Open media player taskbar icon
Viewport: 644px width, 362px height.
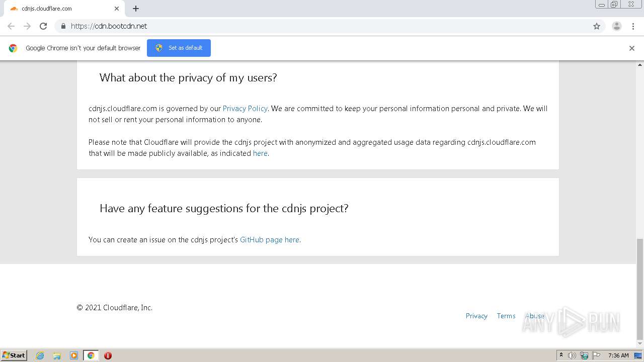[x=74, y=355]
